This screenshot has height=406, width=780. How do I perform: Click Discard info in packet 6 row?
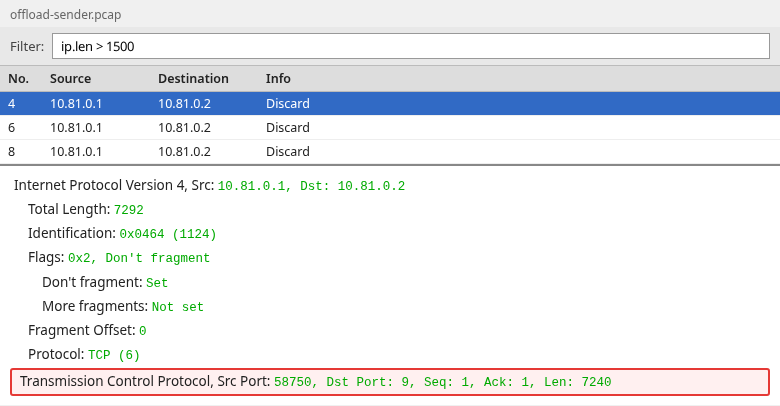point(288,127)
